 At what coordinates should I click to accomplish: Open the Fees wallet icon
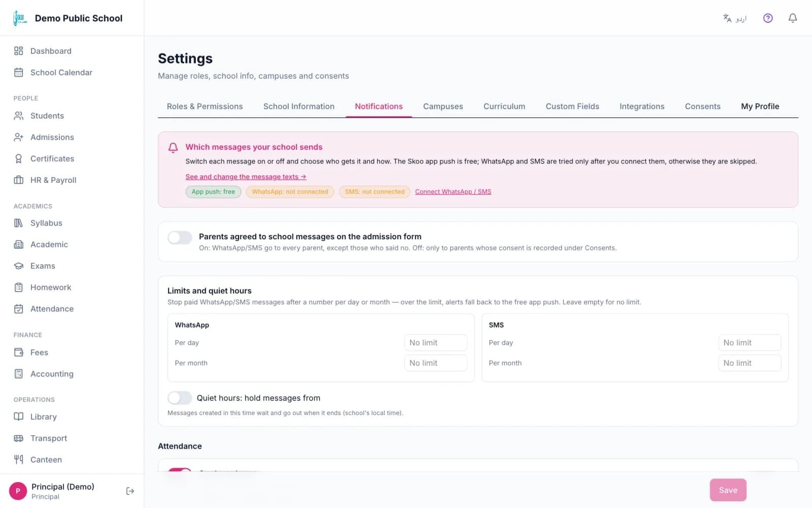pos(19,352)
